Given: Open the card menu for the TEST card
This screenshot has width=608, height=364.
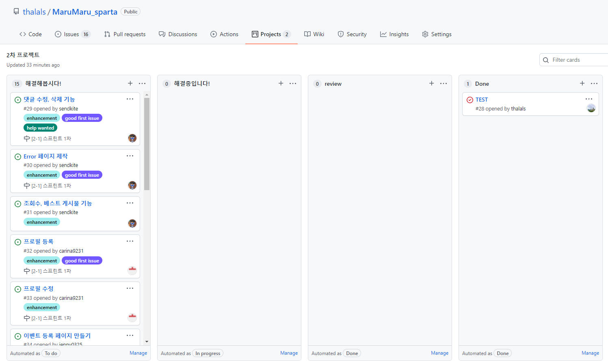Looking at the screenshot, I should pyautogui.click(x=589, y=99).
